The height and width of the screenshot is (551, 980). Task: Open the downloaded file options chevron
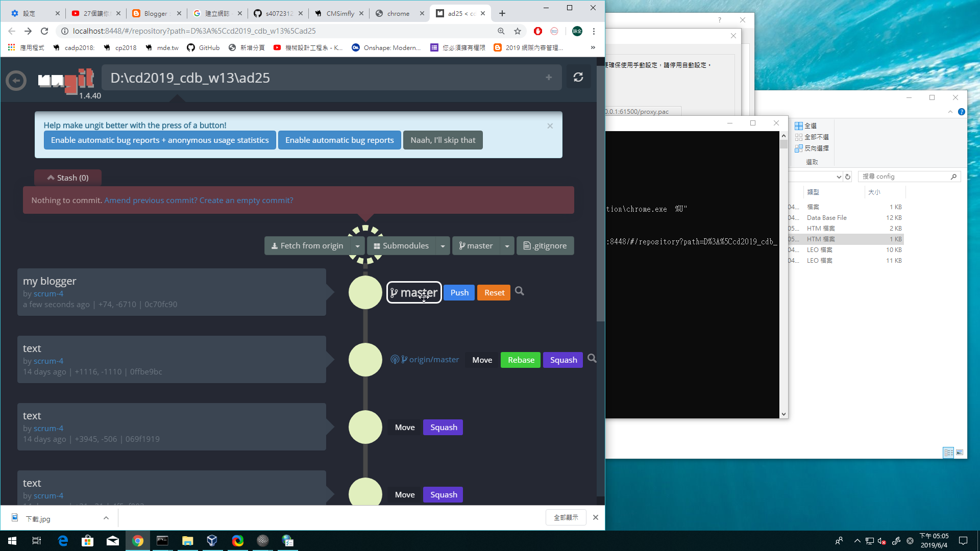pos(106,518)
